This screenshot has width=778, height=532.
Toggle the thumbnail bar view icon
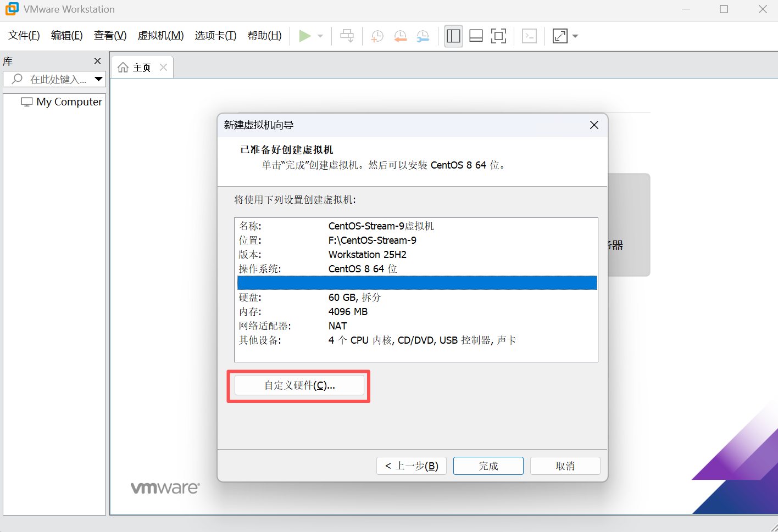tap(476, 36)
